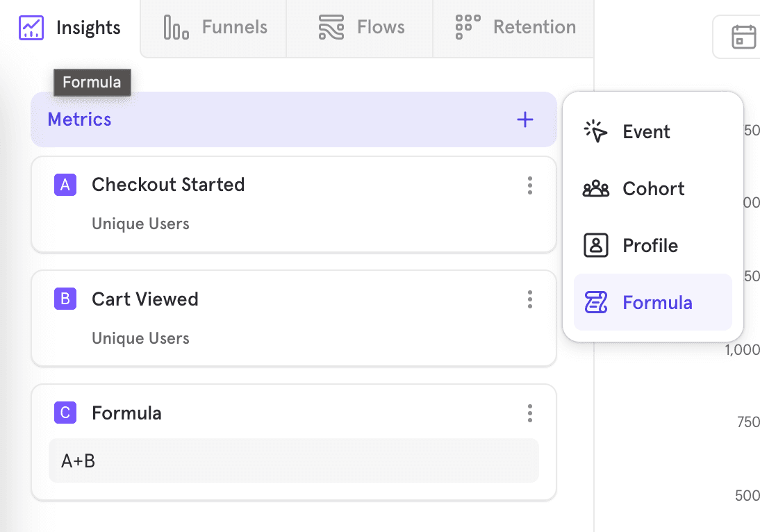
Task: Click the plus icon in Metrics header
Action: point(525,119)
